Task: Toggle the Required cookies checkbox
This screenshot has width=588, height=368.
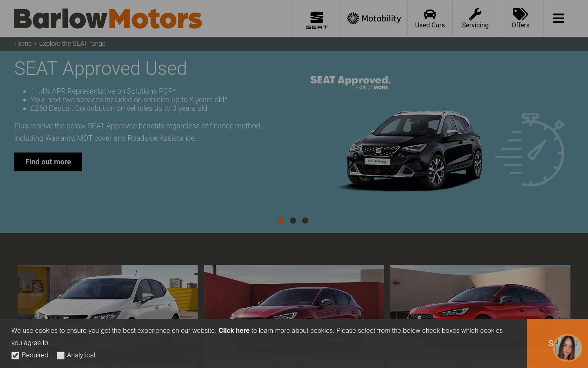Action: click(15, 355)
